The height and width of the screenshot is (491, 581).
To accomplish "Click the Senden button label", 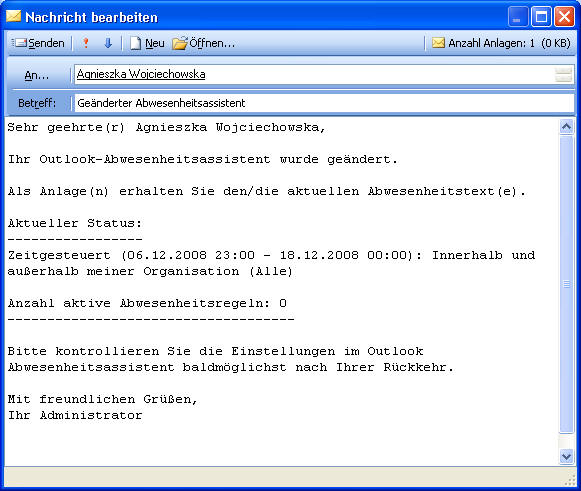I will pyautogui.click(x=46, y=43).
